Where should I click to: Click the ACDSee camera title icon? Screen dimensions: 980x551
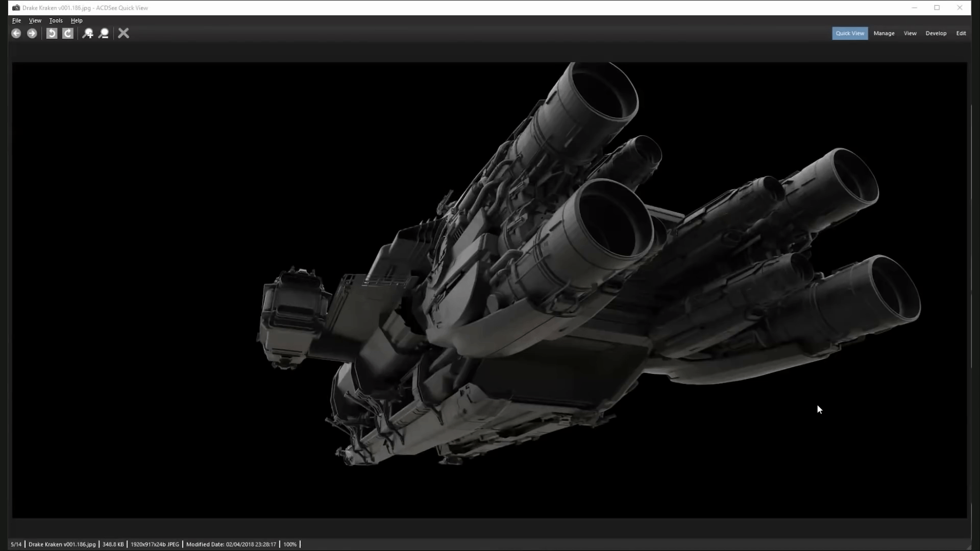pos(16,8)
